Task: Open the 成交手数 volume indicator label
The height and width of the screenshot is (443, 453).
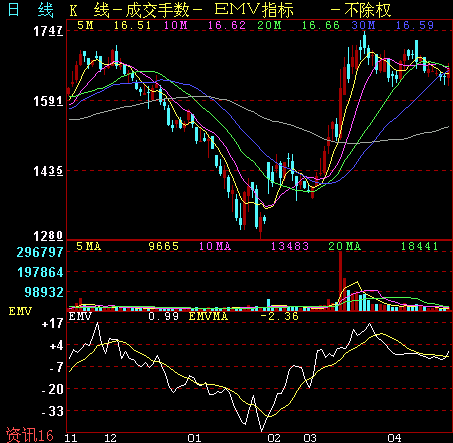Action: coord(157,10)
